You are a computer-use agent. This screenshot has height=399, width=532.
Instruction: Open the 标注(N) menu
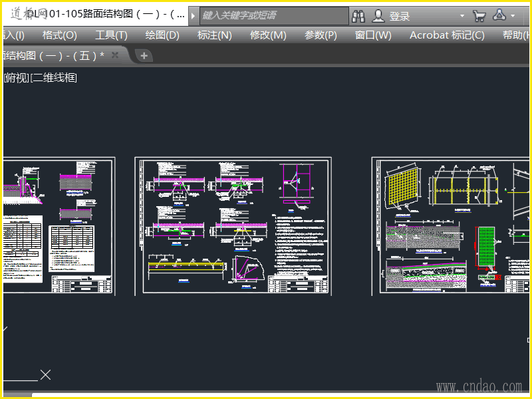[214, 35]
